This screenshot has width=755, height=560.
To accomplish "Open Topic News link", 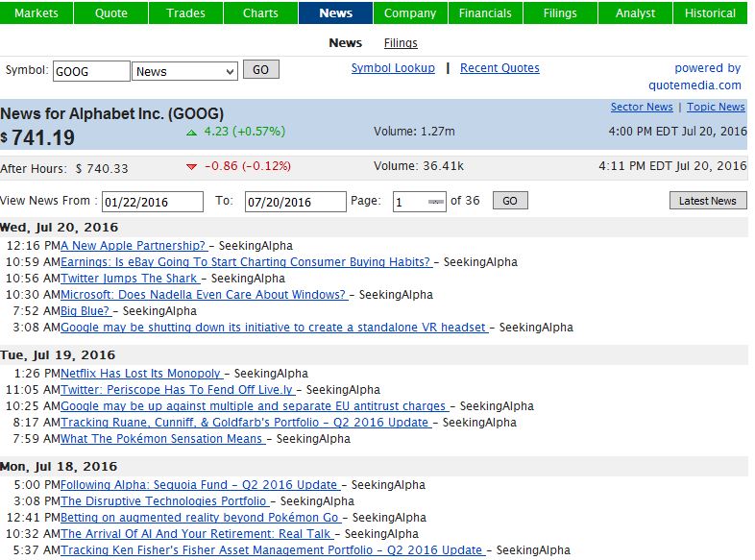I will tap(716, 107).
